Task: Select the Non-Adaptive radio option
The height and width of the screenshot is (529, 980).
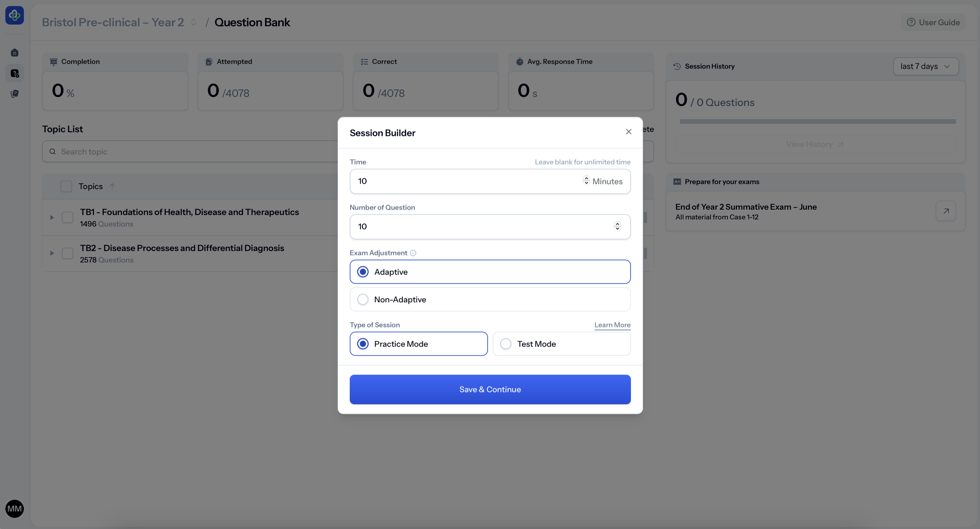Action: click(x=363, y=299)
